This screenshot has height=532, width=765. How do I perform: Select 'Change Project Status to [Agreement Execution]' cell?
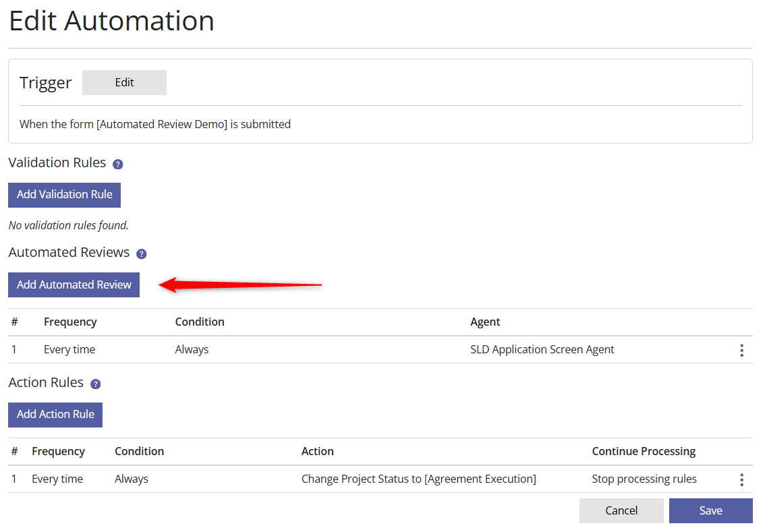pos(419,479)
